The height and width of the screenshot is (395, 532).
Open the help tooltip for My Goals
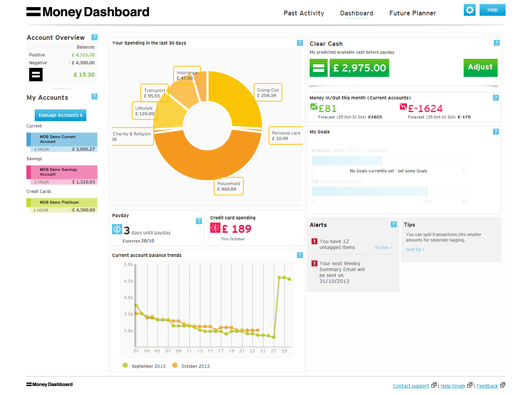click(496, 131)
